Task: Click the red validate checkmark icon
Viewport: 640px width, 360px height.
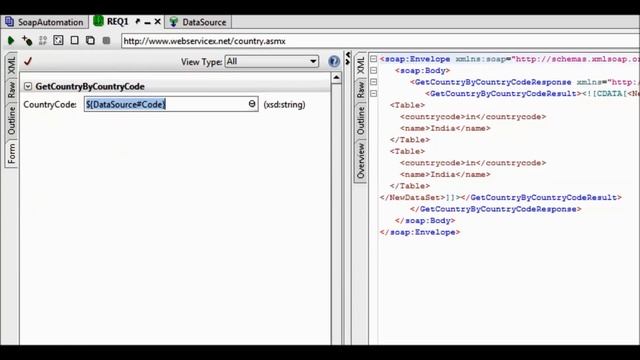Action: 28,61
